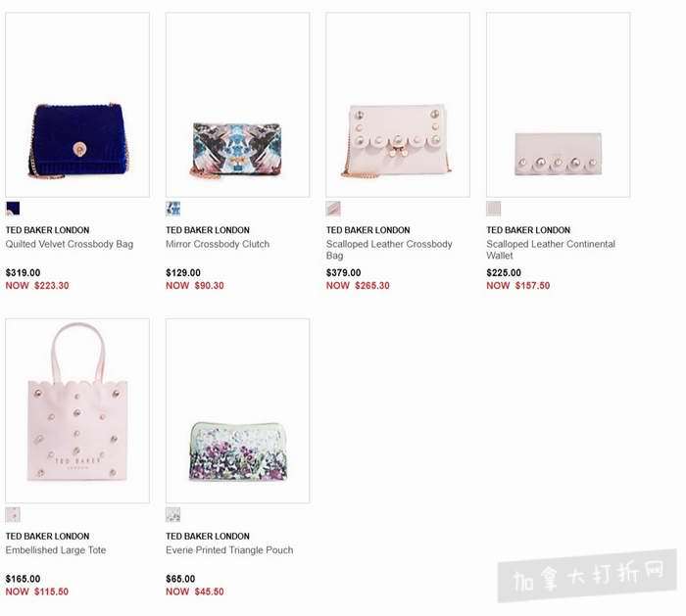View the Scalloped Leather Continental Wallet photo
The image size is (686, 616).
559,105
